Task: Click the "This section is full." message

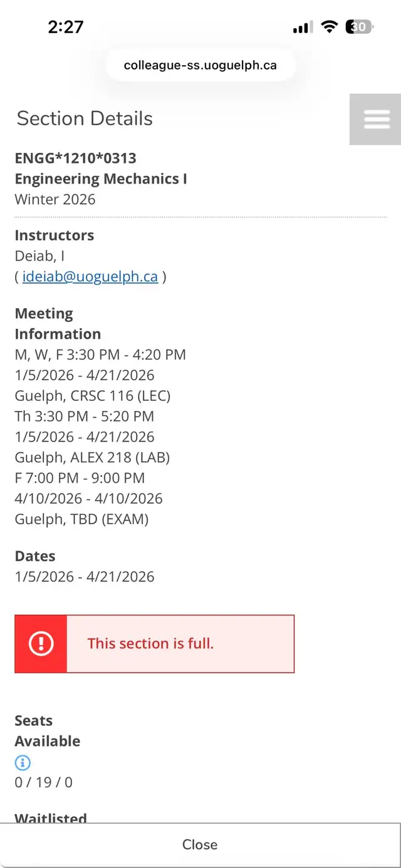Action: pyautogui.click(x=150, y=644)
